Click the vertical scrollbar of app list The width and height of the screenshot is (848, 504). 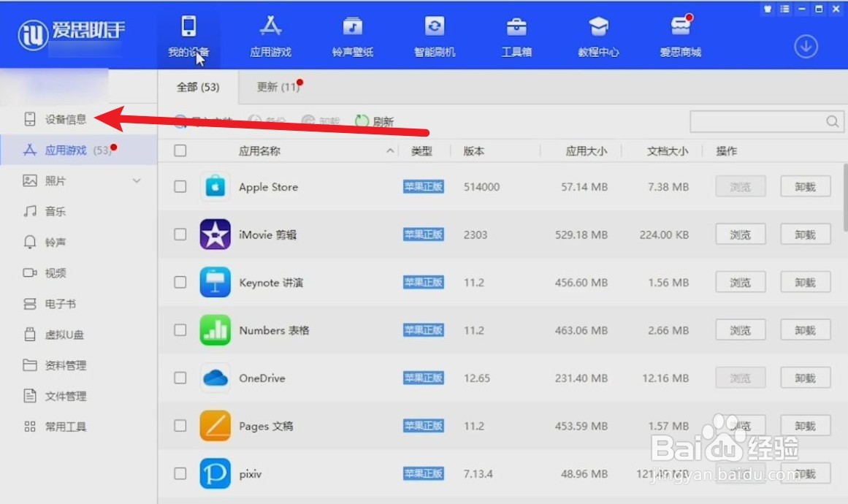click(845, 197)
